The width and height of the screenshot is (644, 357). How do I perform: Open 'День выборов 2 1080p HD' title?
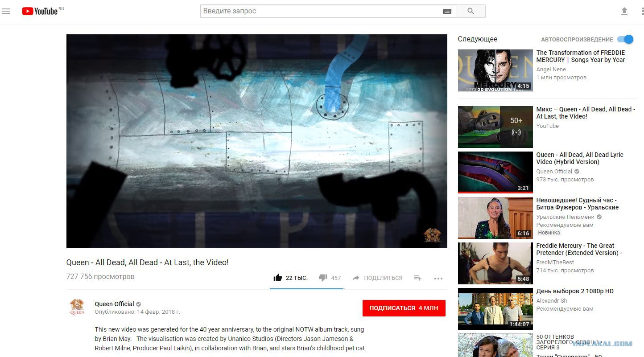coord(575,291)
